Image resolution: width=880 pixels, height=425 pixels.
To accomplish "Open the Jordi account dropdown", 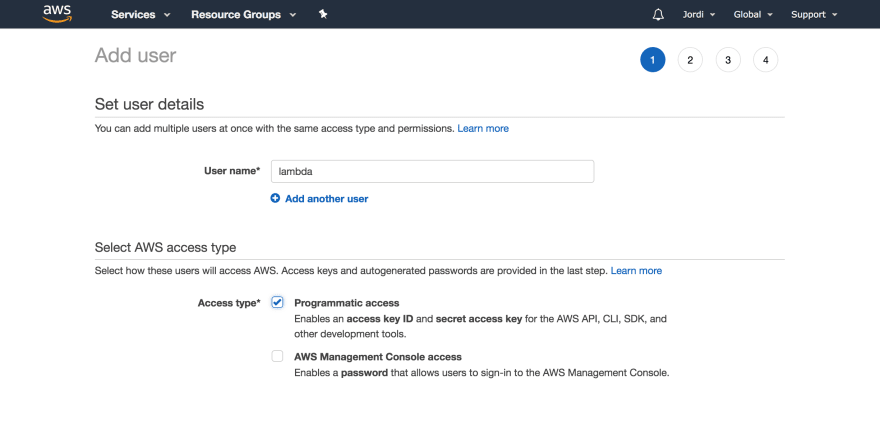I will point(699,15).
